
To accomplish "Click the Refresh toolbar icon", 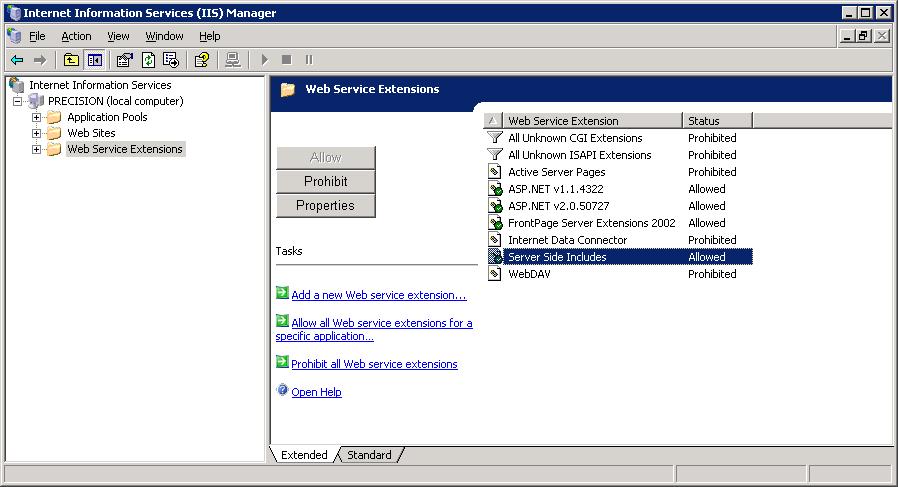I will point(148,60).
